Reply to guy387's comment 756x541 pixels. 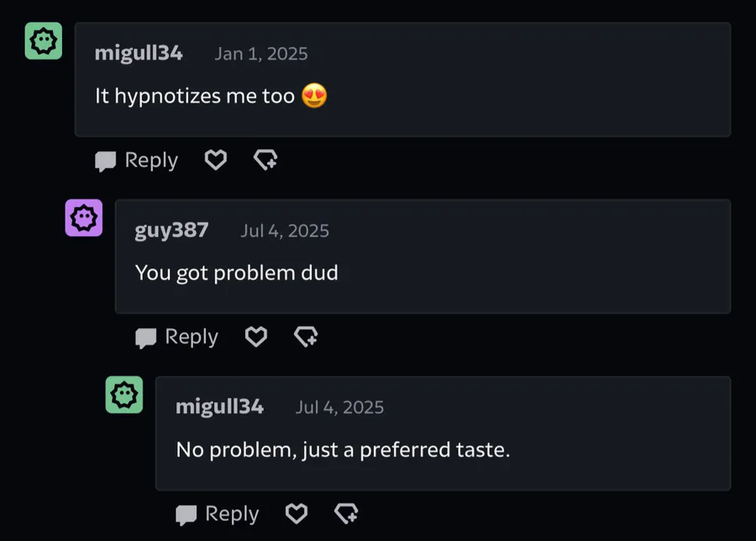coord(177,338)
